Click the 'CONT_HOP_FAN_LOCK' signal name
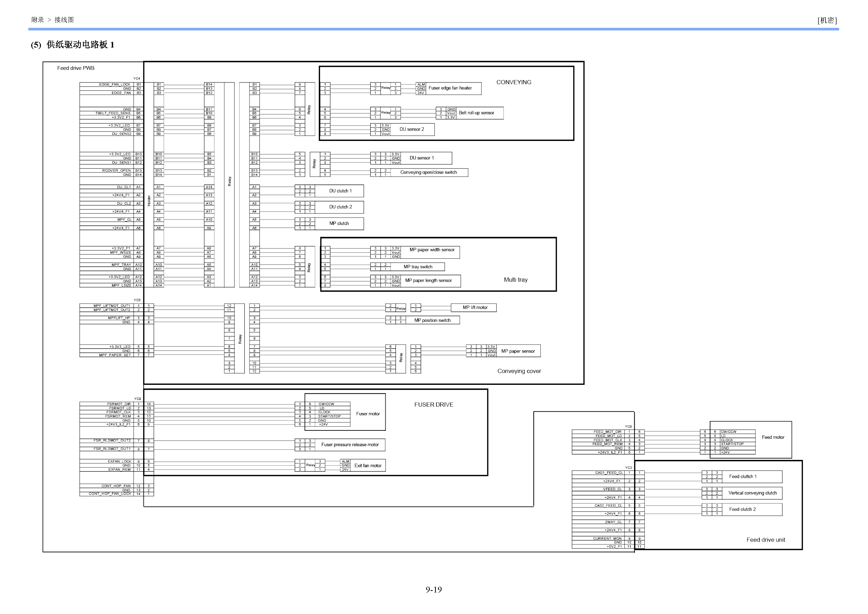Image resolution: width=868 pixels, height=614 pixels. click(x=110, y=494)
